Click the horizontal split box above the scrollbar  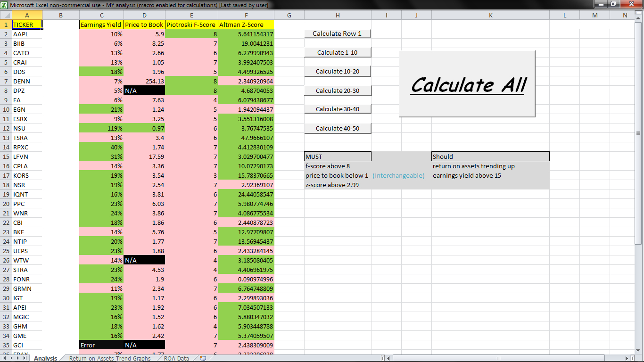[639, 13]
